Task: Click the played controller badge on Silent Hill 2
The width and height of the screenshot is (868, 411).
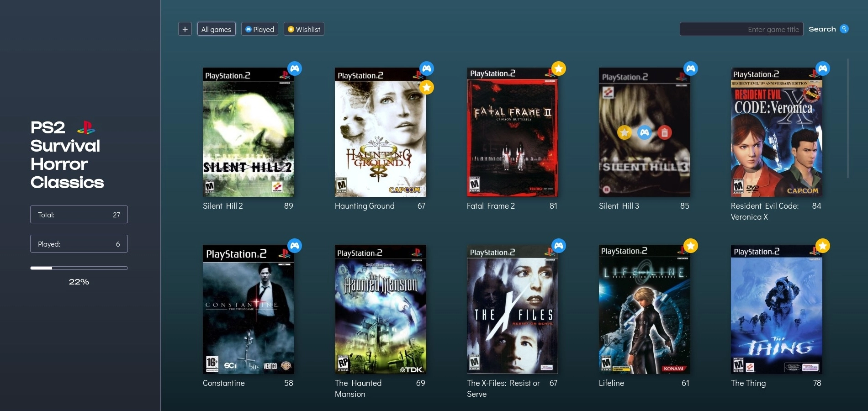Action: pyautogui.click(x=295, y=68)
